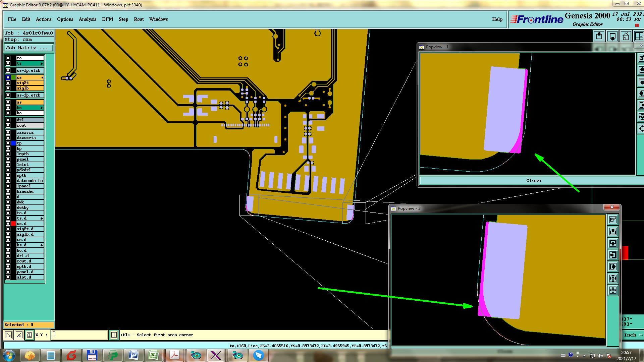644x362 pixels.
Task: Click the Job Matrix button
Action: (x=29, y=48)
